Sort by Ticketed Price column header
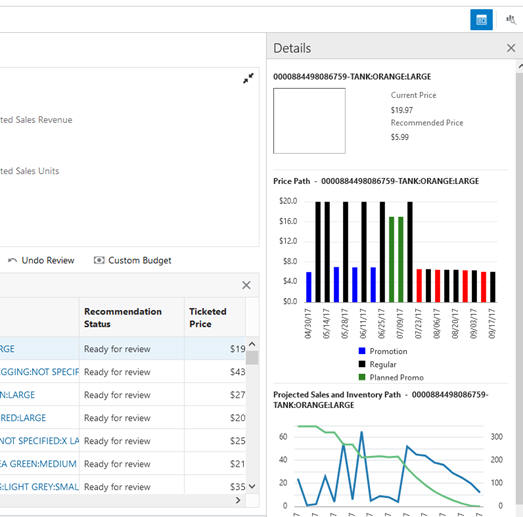Screen dimensions: 523x517 (207, 318)
